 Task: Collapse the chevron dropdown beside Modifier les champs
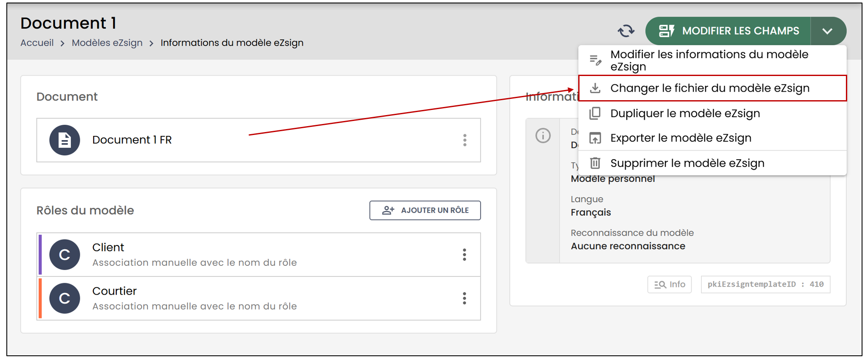coord(828,31)
